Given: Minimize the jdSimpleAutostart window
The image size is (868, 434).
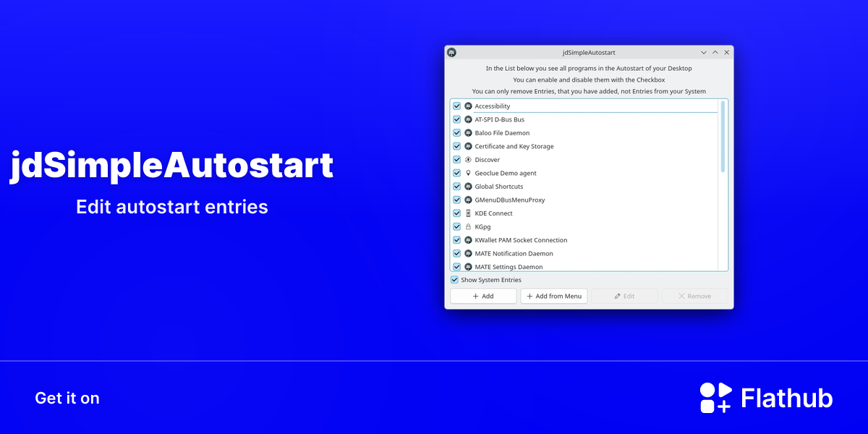Looking at the screenshot, I should 704,52.
